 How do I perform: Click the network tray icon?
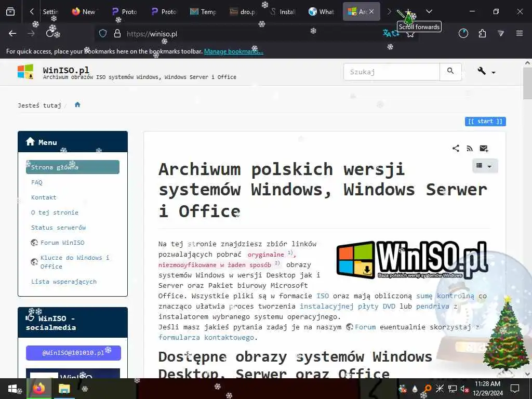(x=453, y=389)
